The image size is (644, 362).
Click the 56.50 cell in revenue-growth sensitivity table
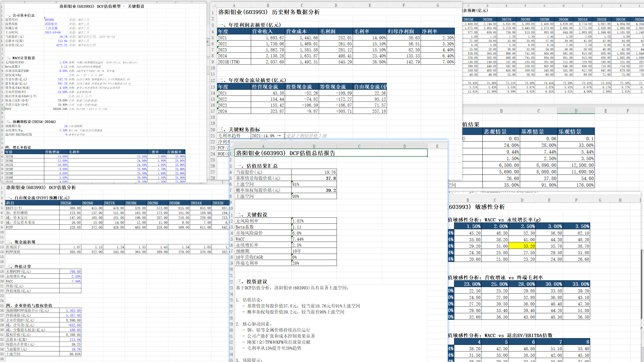coord(576,317)
